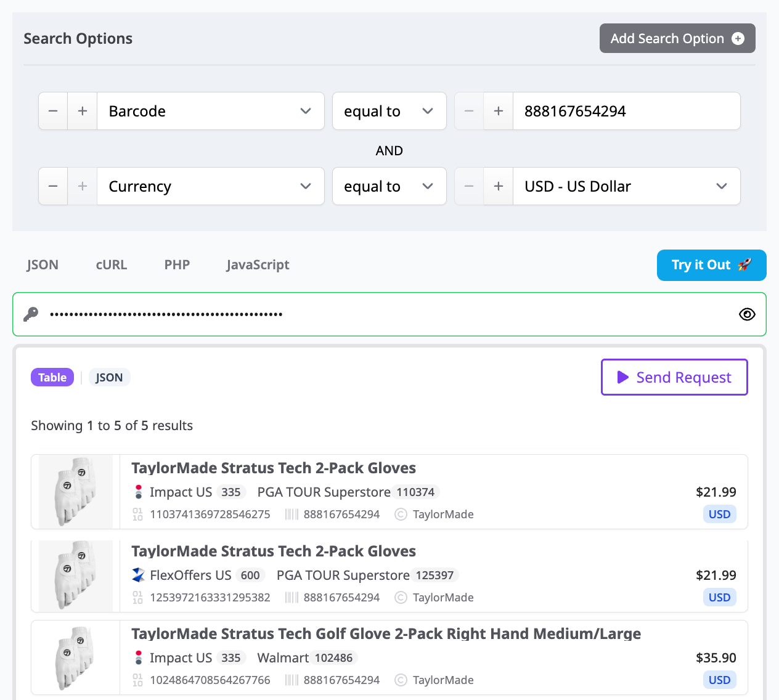Click barcode icon in Walmart result row
The height and width of the screenshot is (700, 779).
(292, 680)
